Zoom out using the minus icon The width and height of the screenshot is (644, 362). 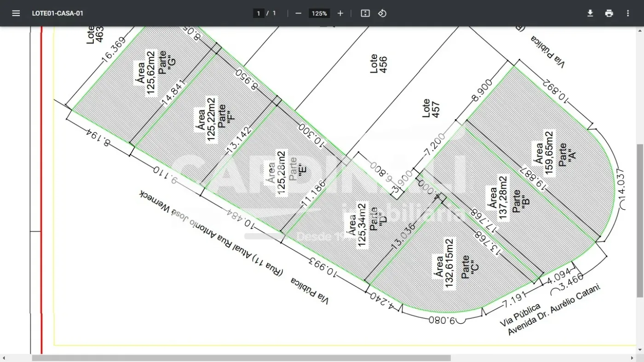[x=299, y=13]
